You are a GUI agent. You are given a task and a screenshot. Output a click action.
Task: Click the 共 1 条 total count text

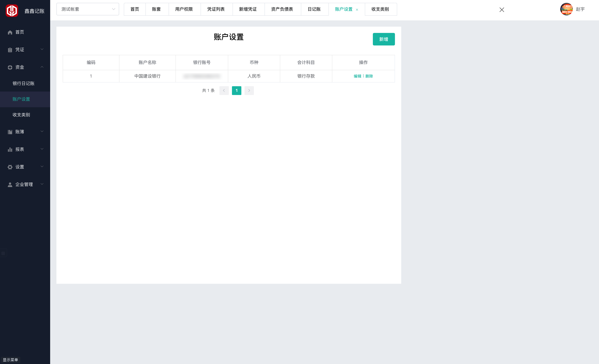point(208,90)
